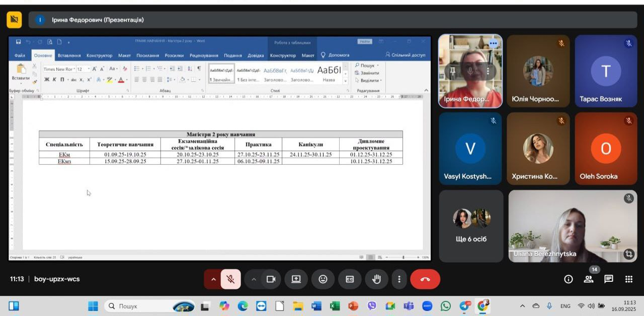The height and width of the screenshot is (316, 644).
Task: Expand video settings arrow beside camera
Action: [254, 279]
